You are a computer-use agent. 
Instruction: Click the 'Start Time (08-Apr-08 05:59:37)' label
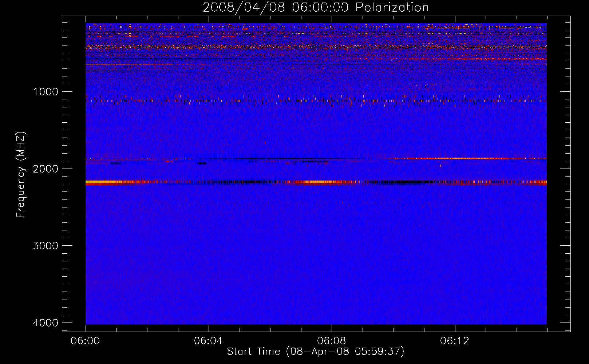(x=316, y=352)
